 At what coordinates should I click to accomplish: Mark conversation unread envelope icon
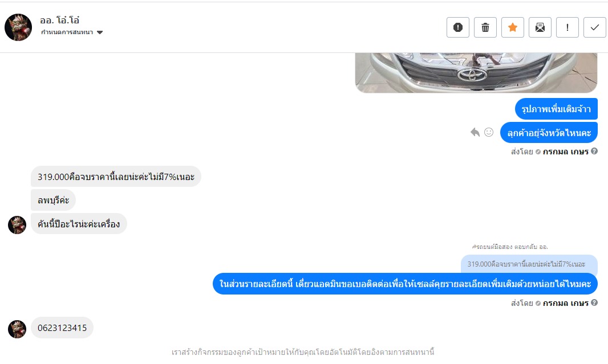pyautogui.click(x=540, y=27)
